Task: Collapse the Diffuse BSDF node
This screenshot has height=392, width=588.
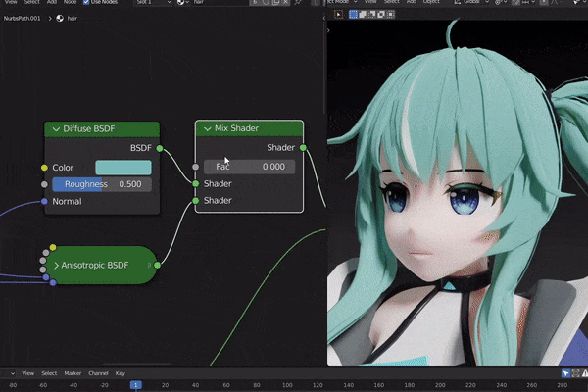Action: tap(56, 129)
